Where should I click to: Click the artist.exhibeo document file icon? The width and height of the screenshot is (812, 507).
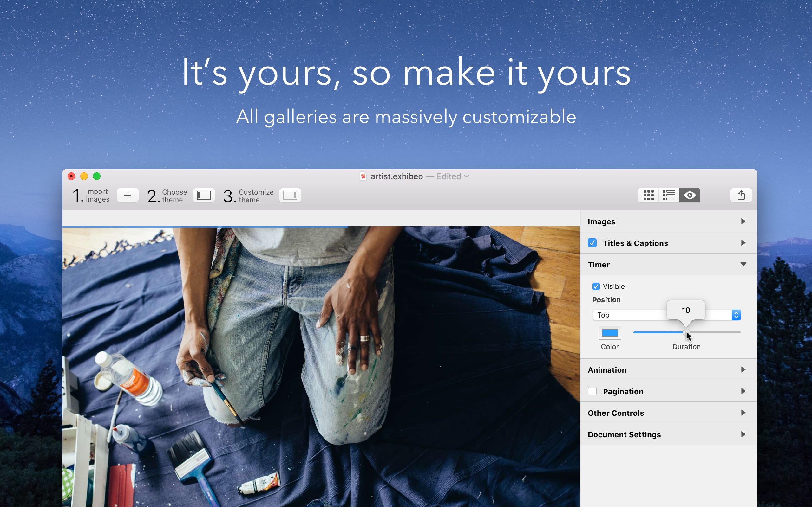point(363,176)
